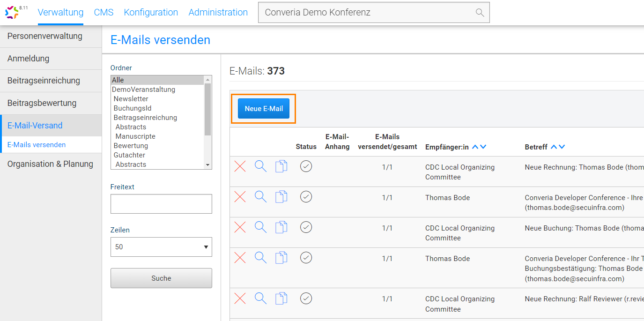Sort Betreff descending using the down arrow

(562, 146)
